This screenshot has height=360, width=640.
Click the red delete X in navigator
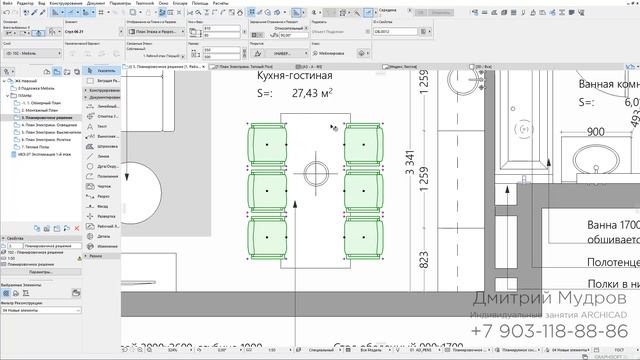point(77,229)
